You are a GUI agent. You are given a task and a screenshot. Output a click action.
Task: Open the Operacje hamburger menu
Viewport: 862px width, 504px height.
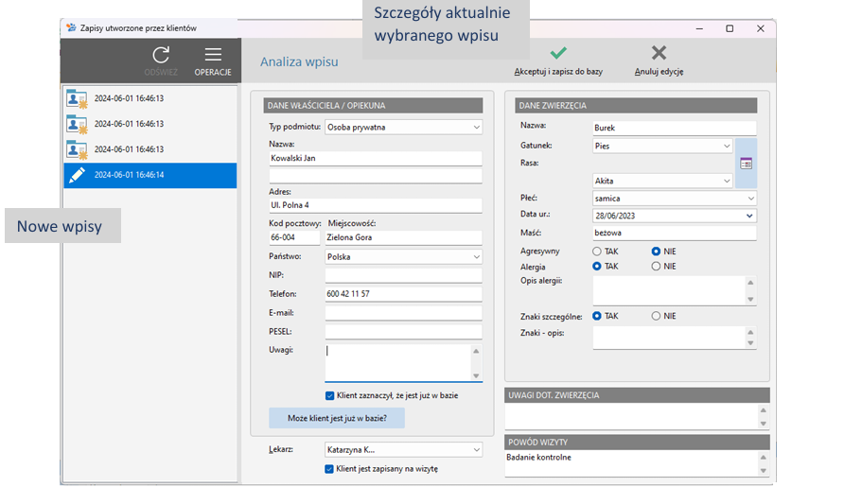213,55
